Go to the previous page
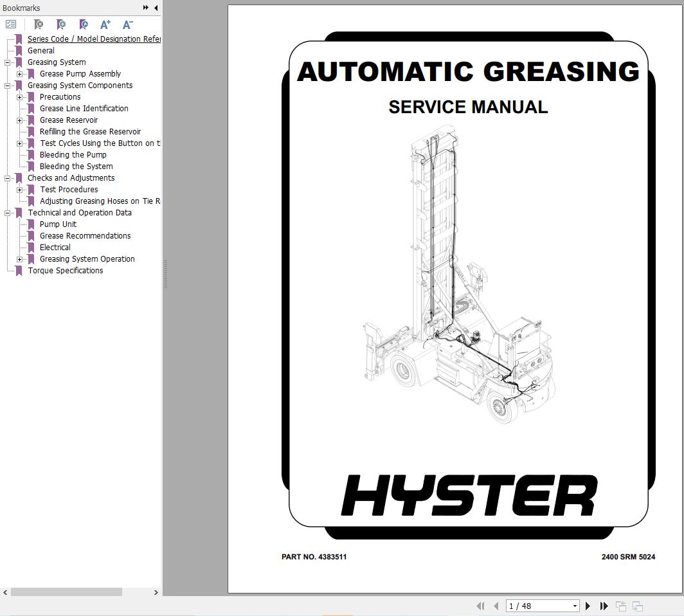 (496, 606)
